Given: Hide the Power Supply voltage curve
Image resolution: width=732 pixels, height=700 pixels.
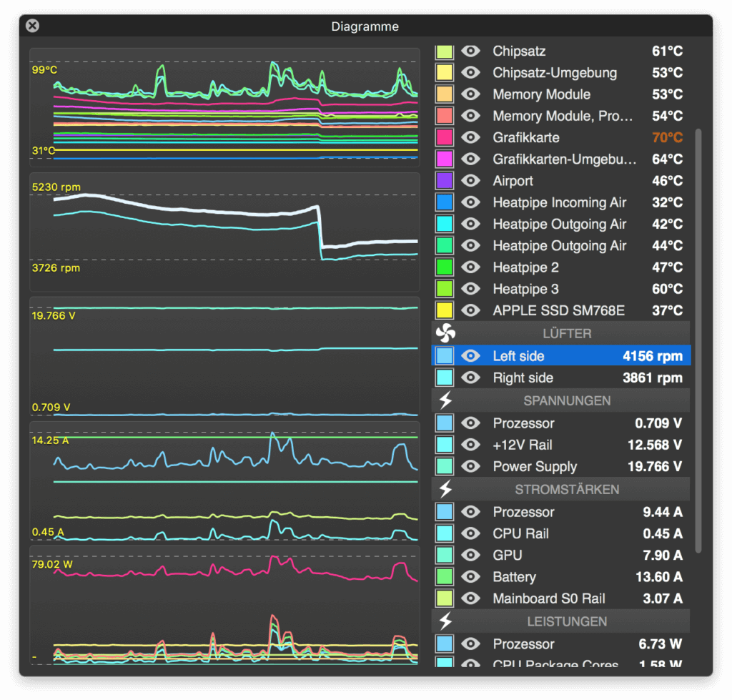Looking at the screenshot, I should pos(470,466).
